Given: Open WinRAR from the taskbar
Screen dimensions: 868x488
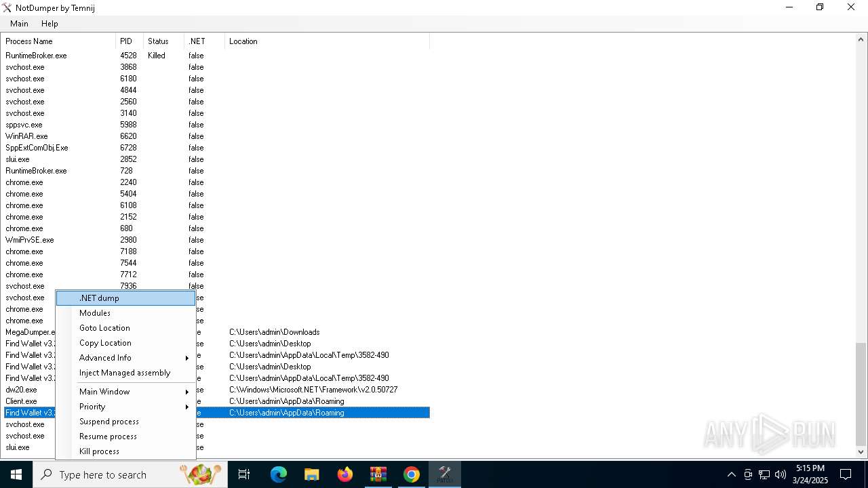Looking at the screenshot, I should coord(378,474).
